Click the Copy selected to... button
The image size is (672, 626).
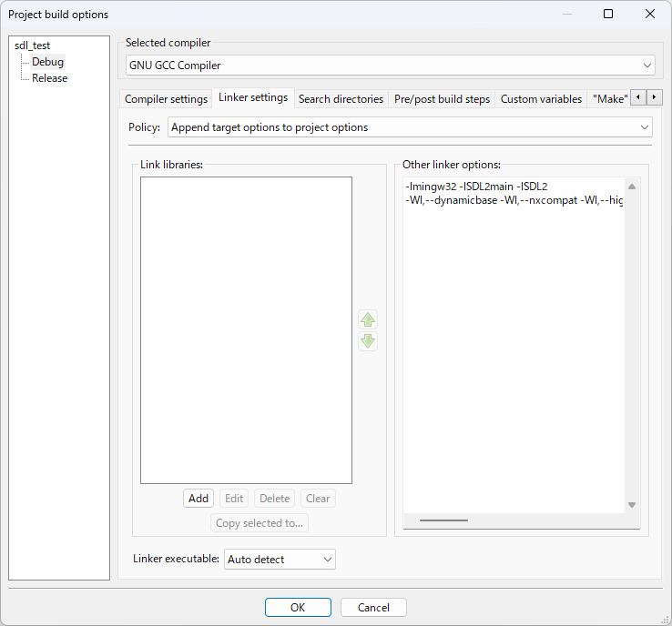click(260, 523)
